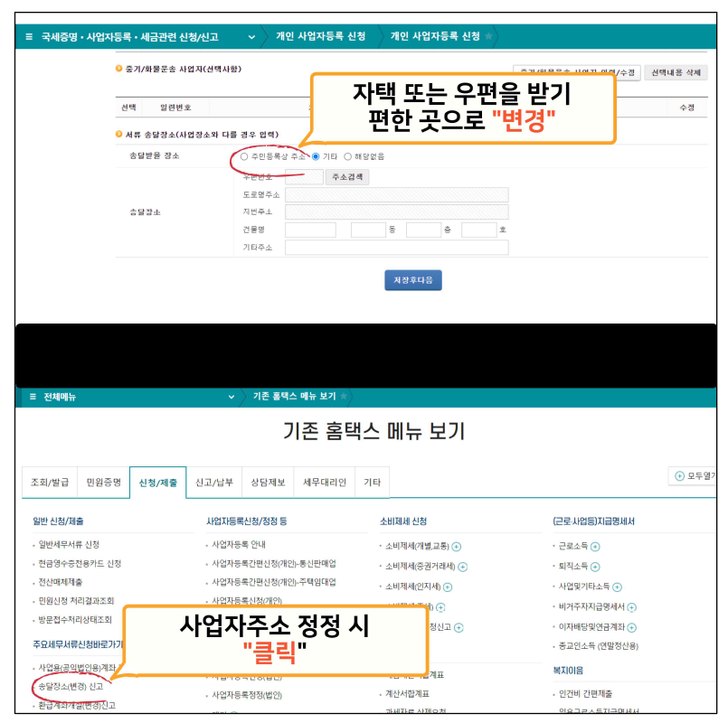Screen dimensions: 728x723
Task: Open the 전체메뉴 dropdown arrow
Action: pos(232,397)
